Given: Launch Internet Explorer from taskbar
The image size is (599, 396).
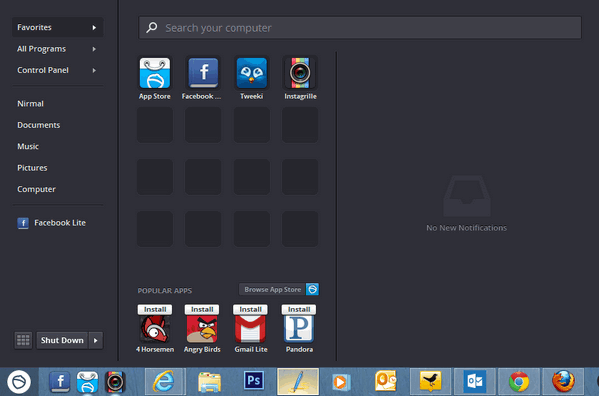Looking at the screenshot, I should (x=165, y=381).
